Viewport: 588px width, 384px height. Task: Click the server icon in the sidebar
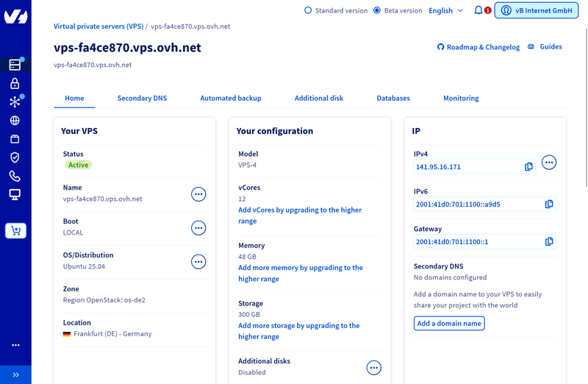[x=15, y=65]
